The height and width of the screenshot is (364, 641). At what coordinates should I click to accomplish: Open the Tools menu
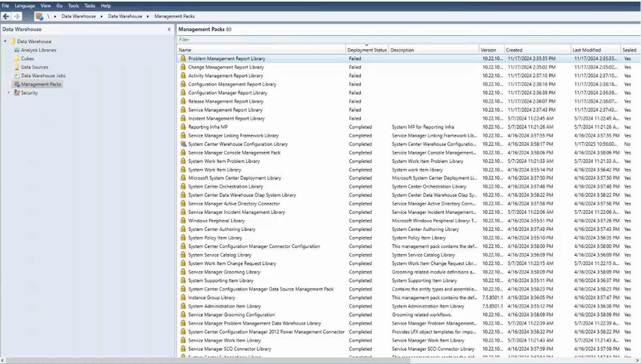point(73,6)
